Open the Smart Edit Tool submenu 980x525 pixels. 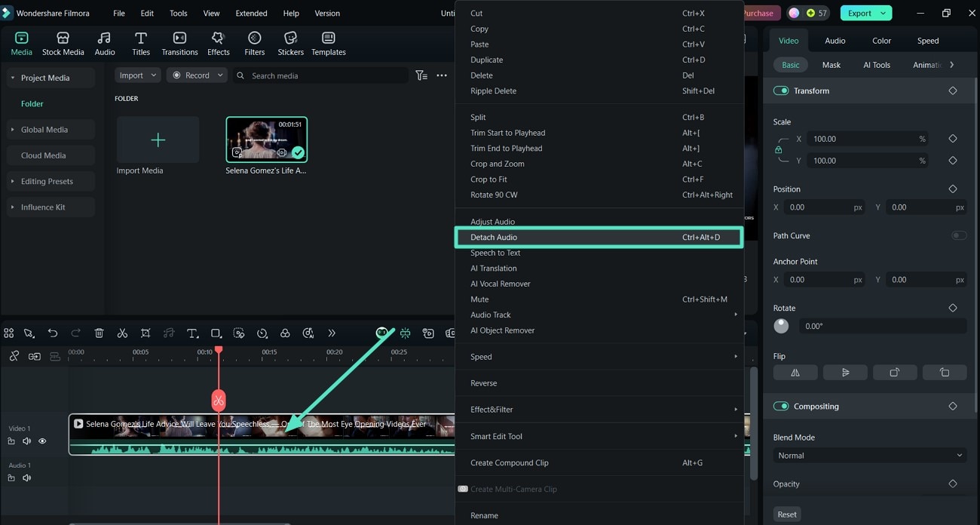599,436
